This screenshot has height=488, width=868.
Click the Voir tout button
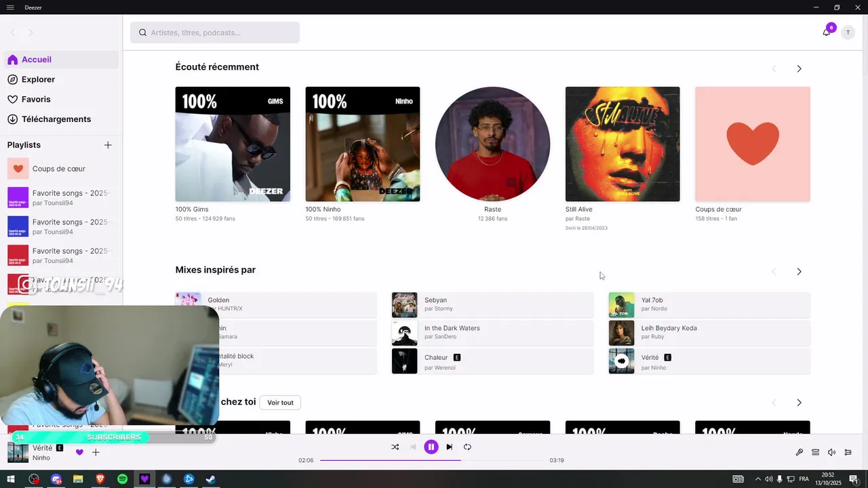pos(280,403)
